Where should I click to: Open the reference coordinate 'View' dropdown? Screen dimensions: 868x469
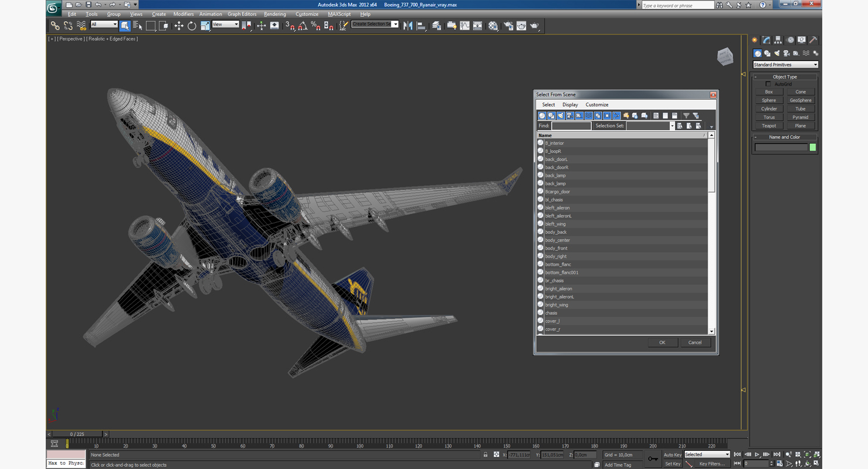(x=225, y=25)
